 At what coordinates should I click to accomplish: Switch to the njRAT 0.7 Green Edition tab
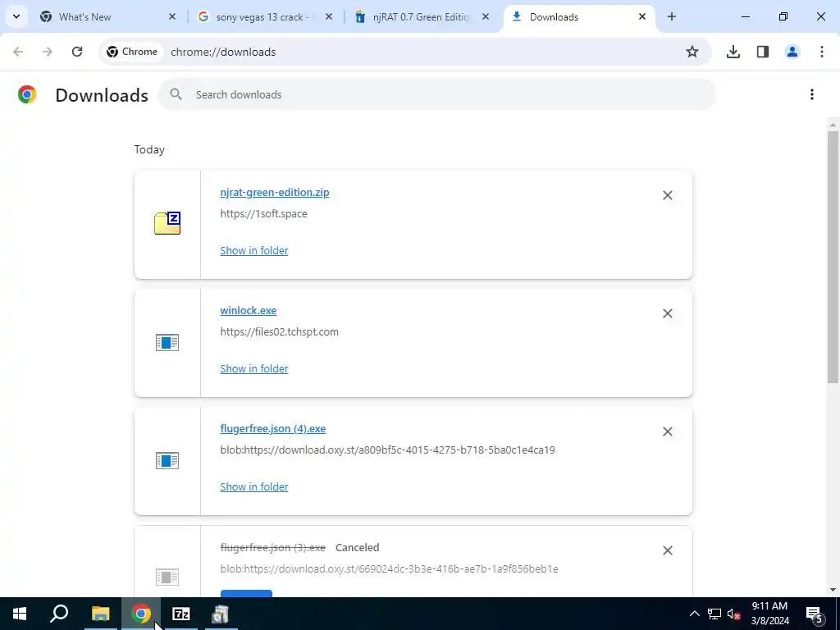click(421, 17)
